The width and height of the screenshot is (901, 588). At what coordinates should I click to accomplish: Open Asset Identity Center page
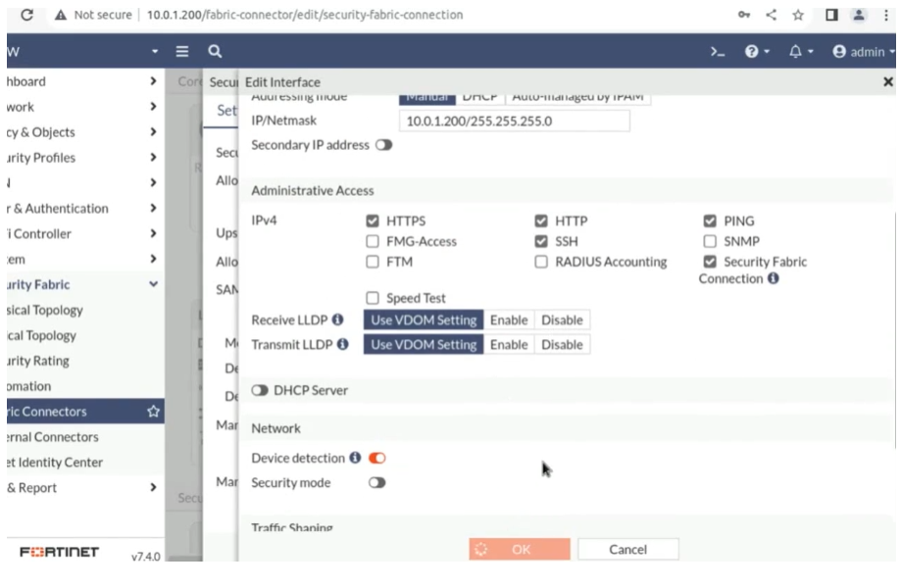[55, 463]
